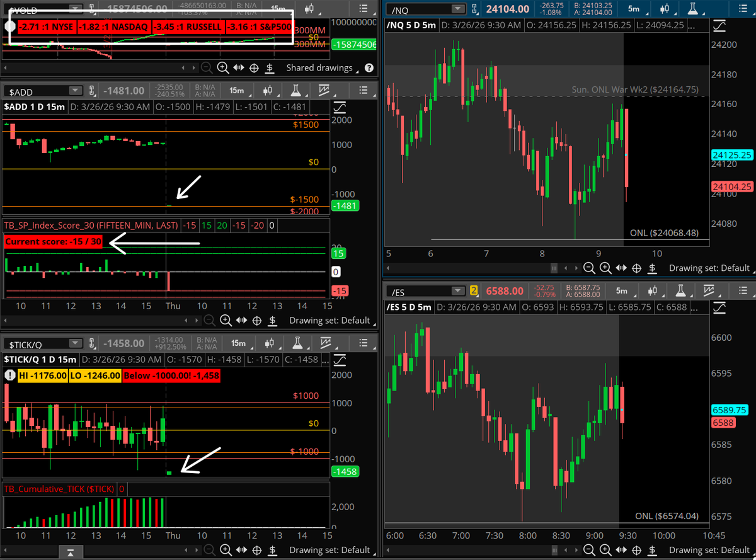
Task: Zoom out on the /NQ chart
Action: [x=589, y=268]
